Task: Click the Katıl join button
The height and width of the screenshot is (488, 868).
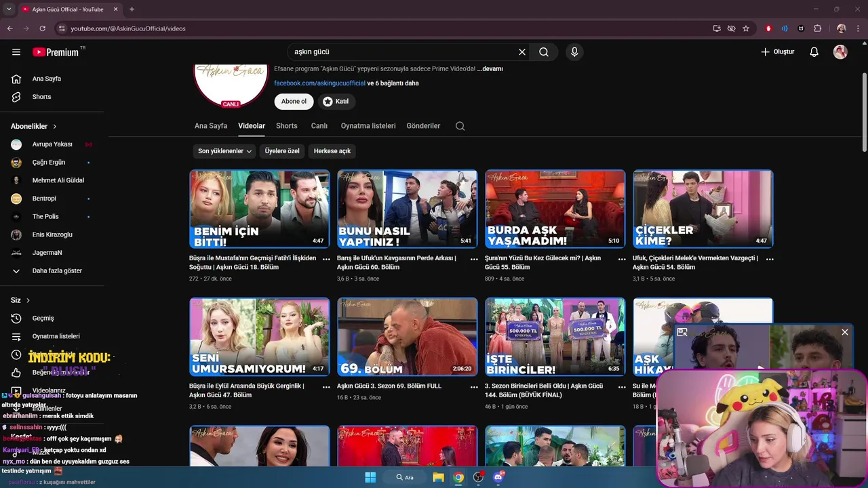Action: click(336, 101)
